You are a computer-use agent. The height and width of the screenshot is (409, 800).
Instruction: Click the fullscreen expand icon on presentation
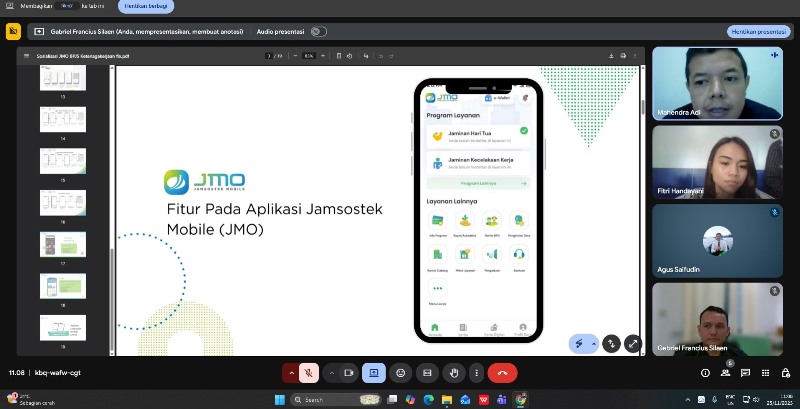[632, 343]
